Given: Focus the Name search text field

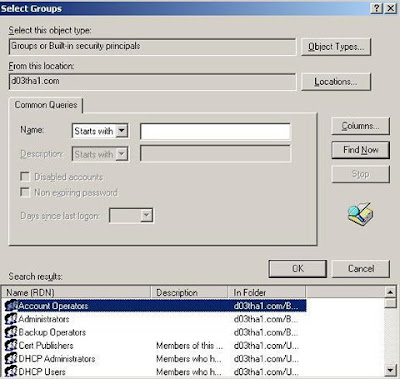Looking at the screenshot, I should pos(215,131).
